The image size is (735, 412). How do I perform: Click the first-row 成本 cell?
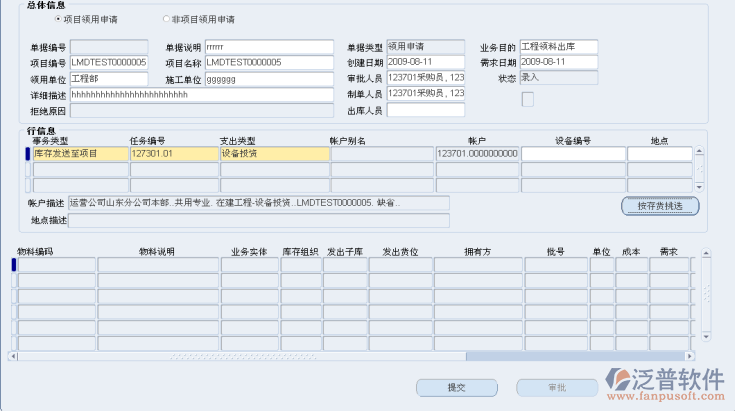(x=631, y=264)
